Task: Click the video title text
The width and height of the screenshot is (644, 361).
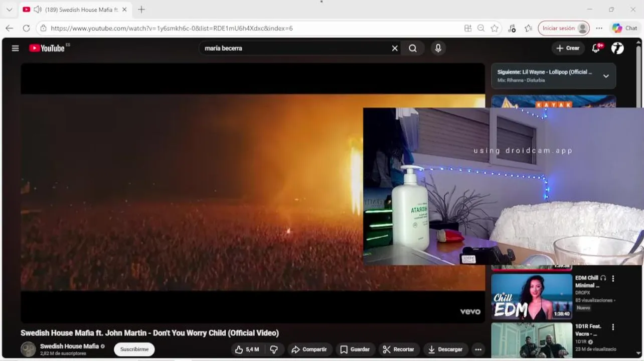Action: [x=149, y=333]
